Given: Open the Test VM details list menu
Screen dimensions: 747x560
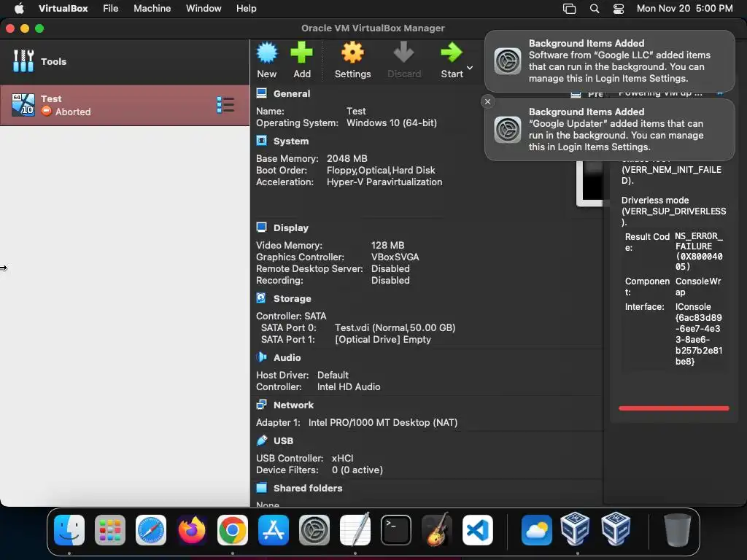Looking at the screenshot, I should (225, 105).
